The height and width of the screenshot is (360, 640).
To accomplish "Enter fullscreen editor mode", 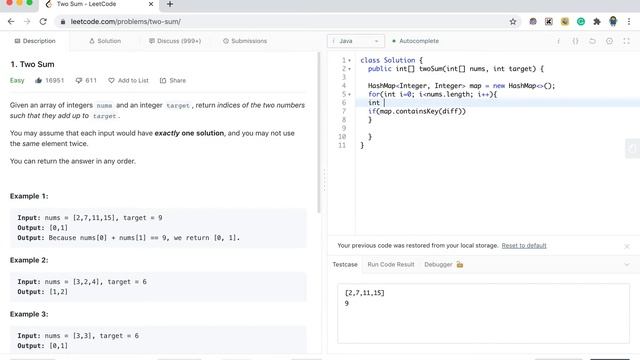I will click(x=627, y=41).
